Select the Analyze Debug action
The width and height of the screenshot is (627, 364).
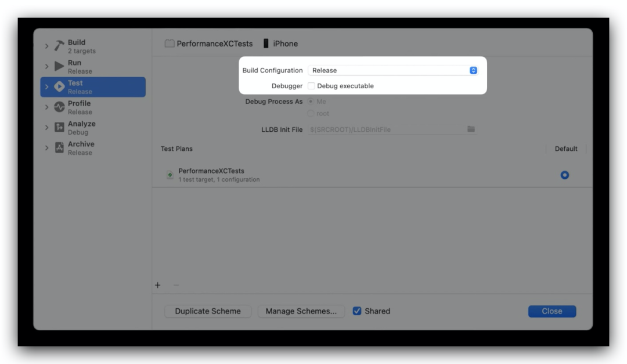tap(93, 128)
